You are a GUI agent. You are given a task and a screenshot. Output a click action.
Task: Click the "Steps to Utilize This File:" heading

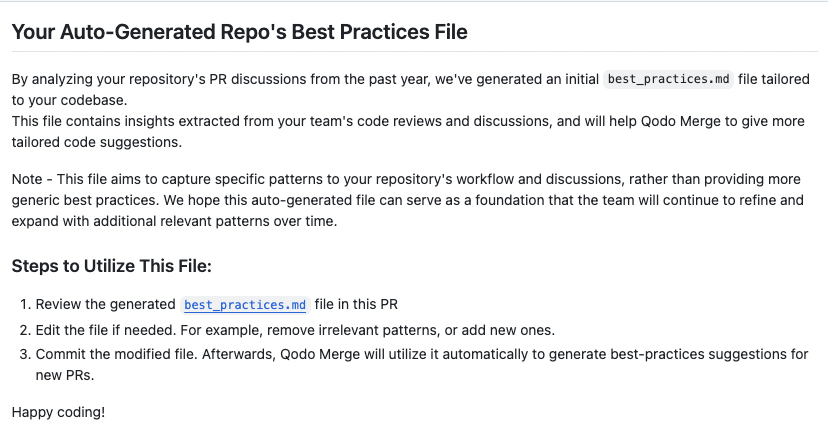coord(111,265)
